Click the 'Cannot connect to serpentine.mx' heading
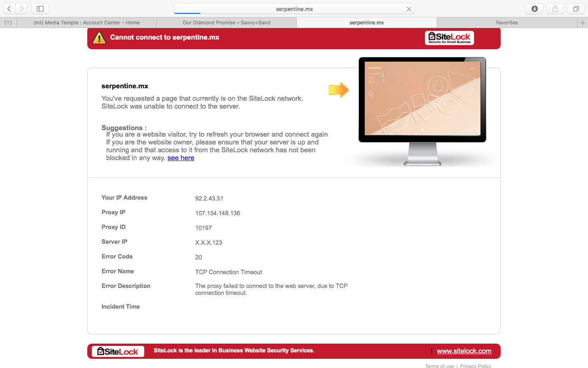 [165, 37]
